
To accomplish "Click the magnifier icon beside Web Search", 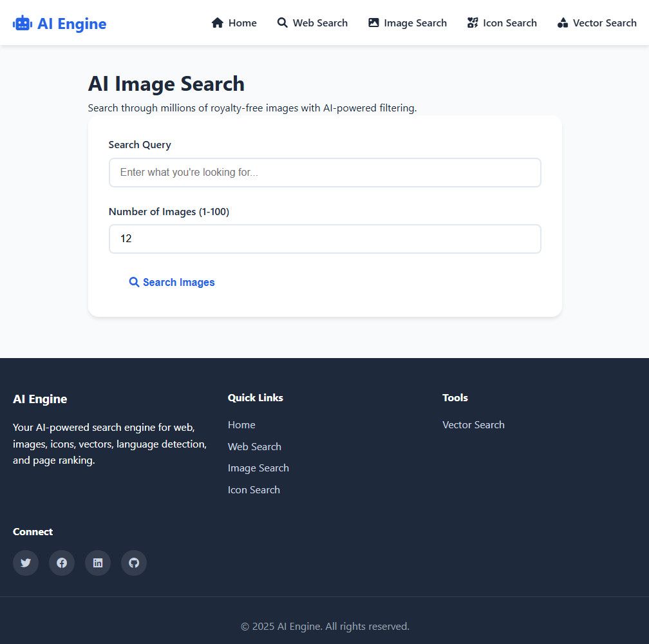I will tap(283, 23).
